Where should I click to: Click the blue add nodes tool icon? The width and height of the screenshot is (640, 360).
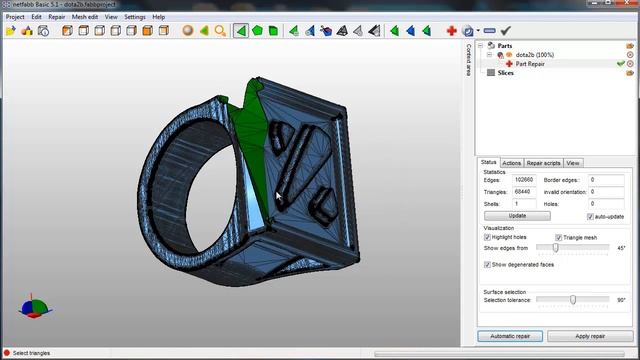point(310,31)
